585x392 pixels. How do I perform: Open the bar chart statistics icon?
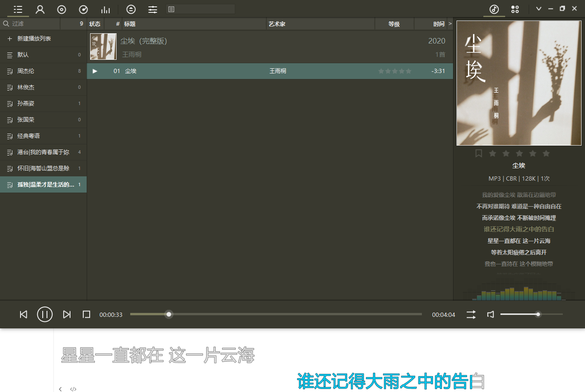click(105, 9)
